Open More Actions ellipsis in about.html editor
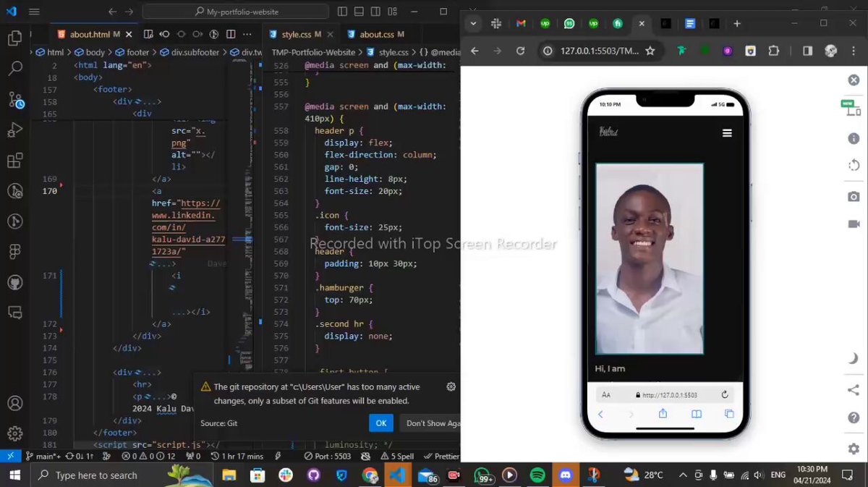 tap(248, 34)
